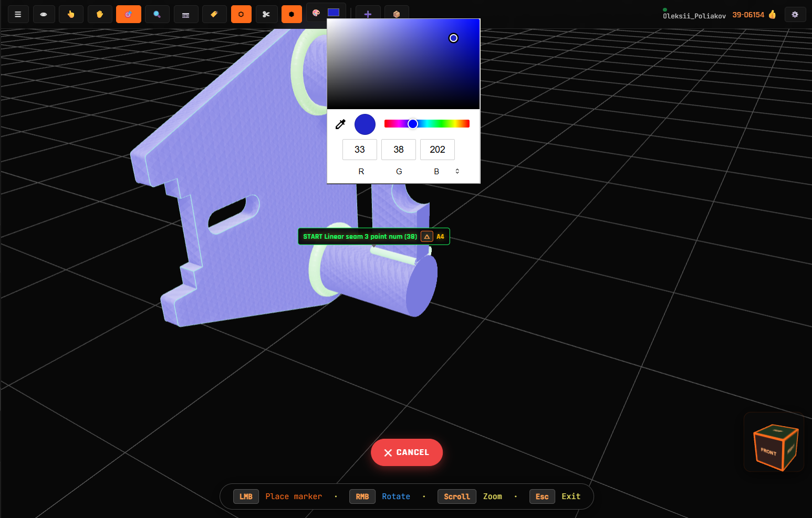Activate the eyedropper color picker
The image size is (812, 518).
click(340, 124)
